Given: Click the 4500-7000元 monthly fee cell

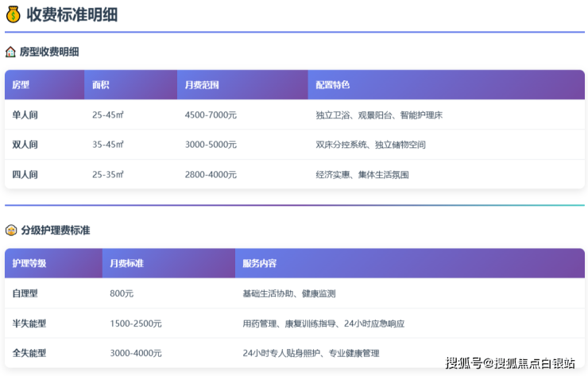Looking at the screenshot, I should [211, 115].
